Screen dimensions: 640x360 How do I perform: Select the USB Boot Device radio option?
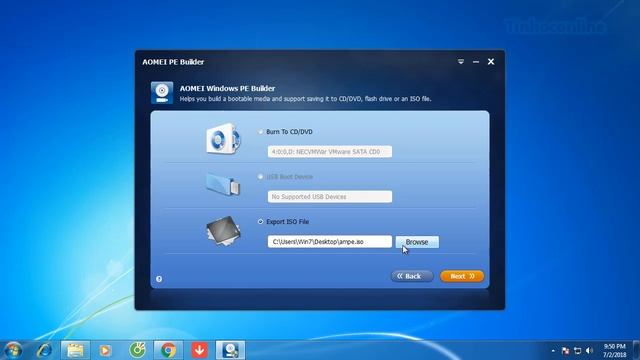tap(260, 177)
